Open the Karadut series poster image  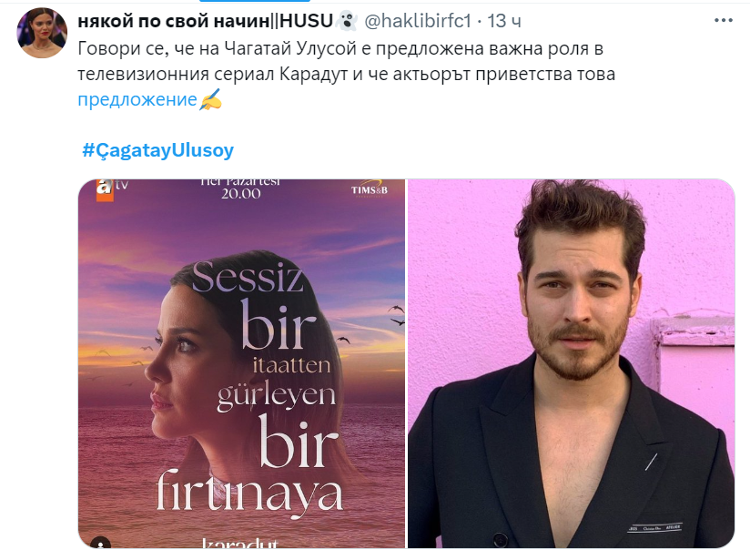click(241, 363)
